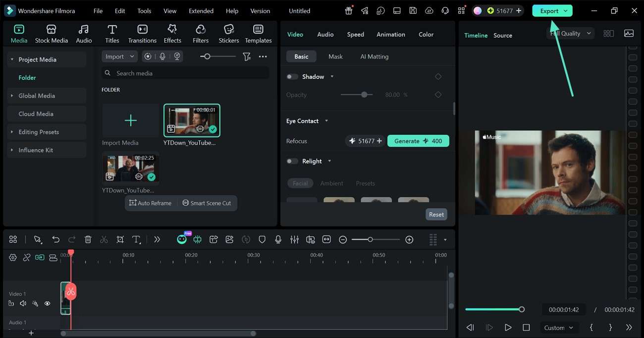Toggle the Shadow keyframe diamond
Image resolution: width=644 pixels, height=338 pixels.
[x=438, y=77]
